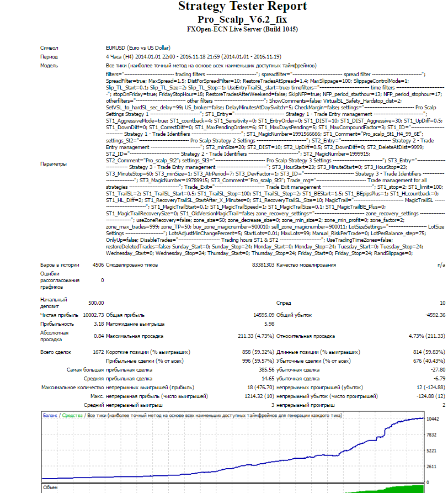The height and width of the screenshot is (493, 448).
Task: Click the 'Смоделировано тиков' label
Action: (132, 265)
